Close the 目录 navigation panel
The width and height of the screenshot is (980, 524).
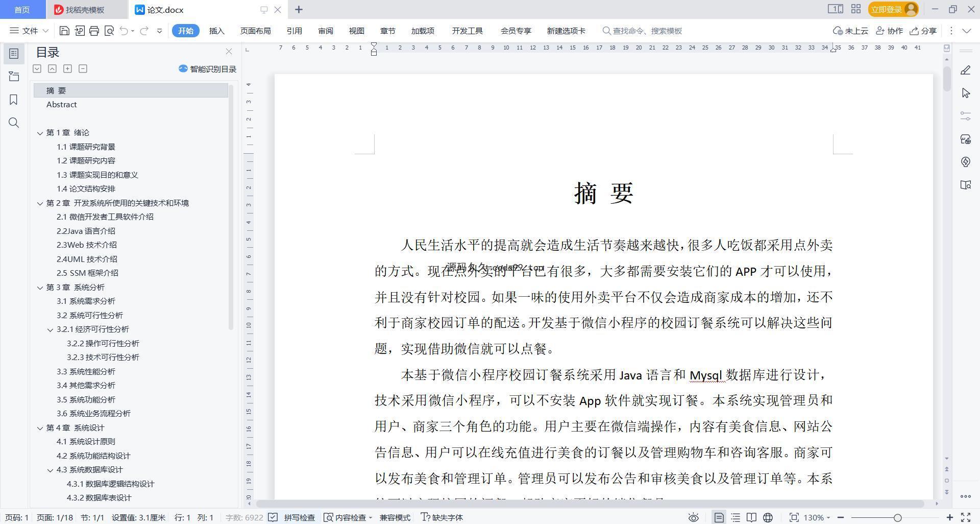coord(229,52)
